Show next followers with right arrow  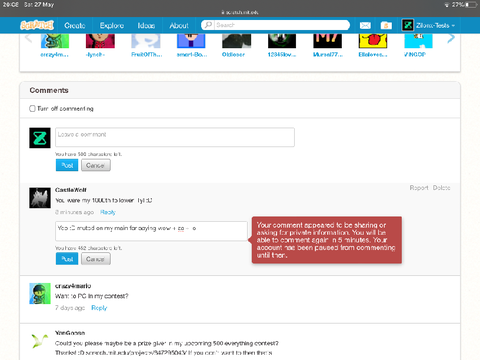coord(451,38)
